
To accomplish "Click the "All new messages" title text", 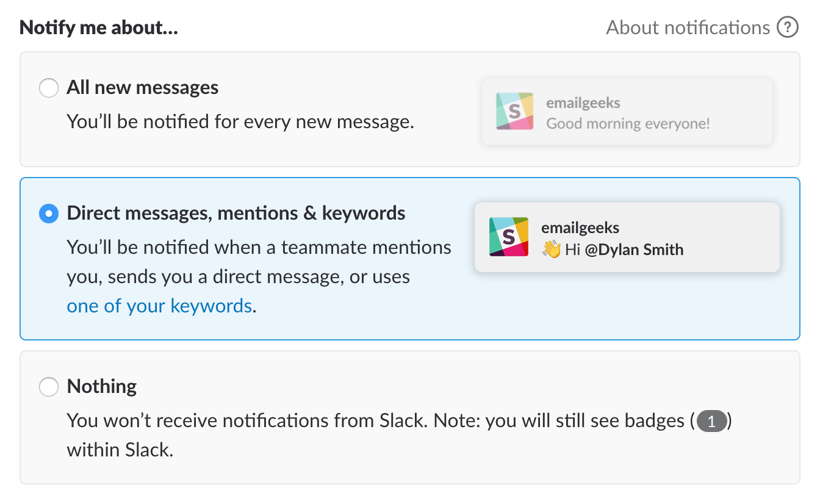I will click(x=143, y=88).
